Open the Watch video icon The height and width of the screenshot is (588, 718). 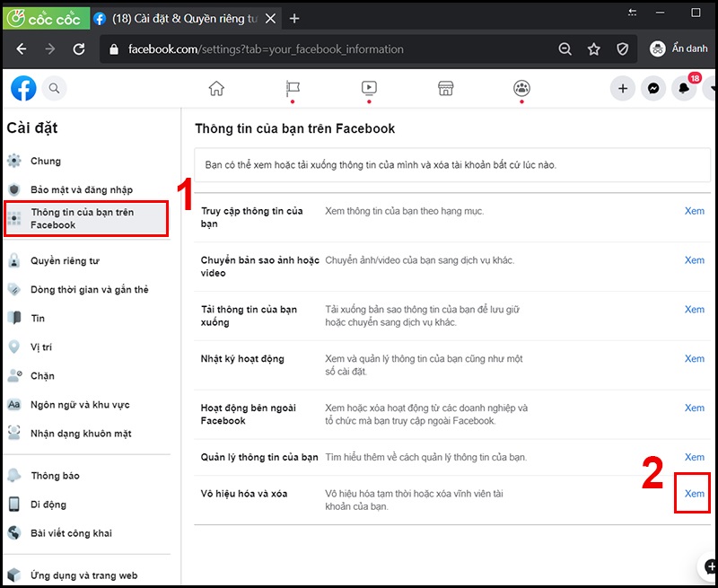[x=368, y=90]
